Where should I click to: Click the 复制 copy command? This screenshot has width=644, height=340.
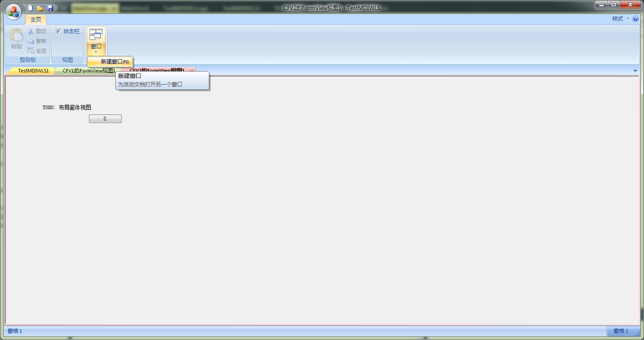click(37, 41)
